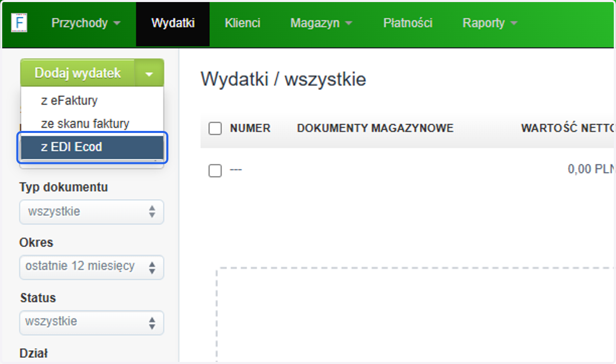Tick the checkbox in the --- row
The height and width of the screenshot is (364, 616).
[x=215, y=170]
